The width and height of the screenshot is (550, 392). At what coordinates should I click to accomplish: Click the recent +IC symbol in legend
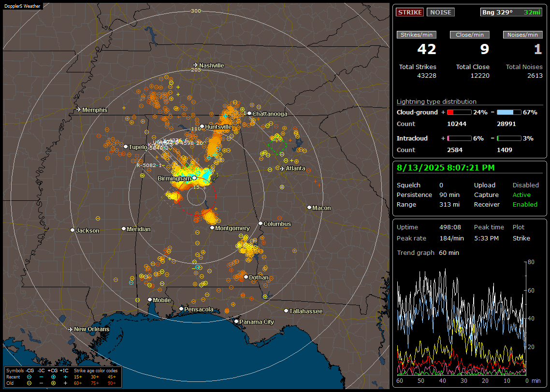coord(65,377)
